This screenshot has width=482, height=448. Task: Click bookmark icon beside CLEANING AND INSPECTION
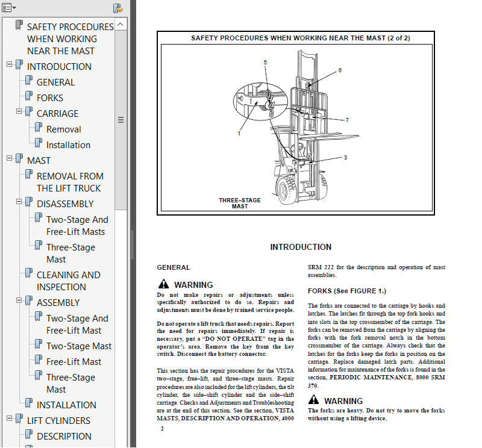click(28, 273)
